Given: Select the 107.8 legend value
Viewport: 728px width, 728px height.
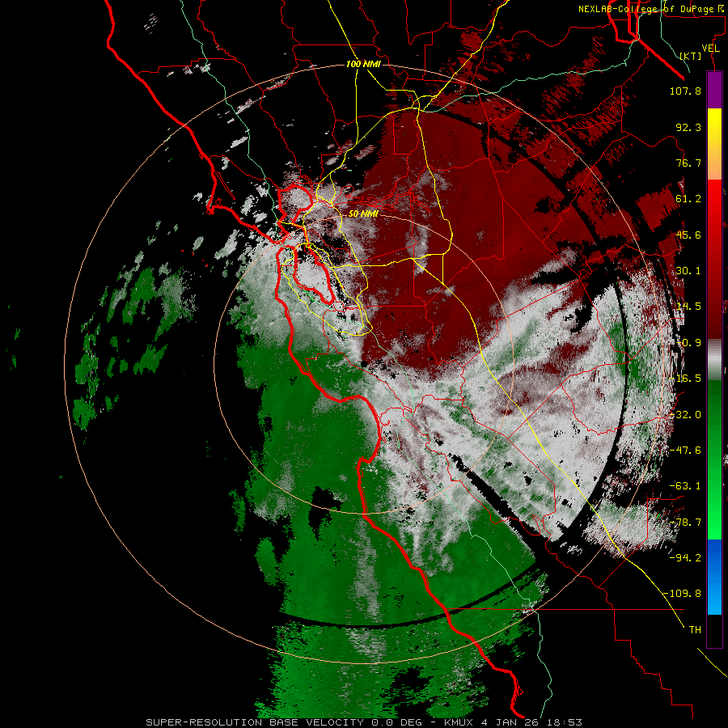Looking at the screenshot, I should point(685,91).
